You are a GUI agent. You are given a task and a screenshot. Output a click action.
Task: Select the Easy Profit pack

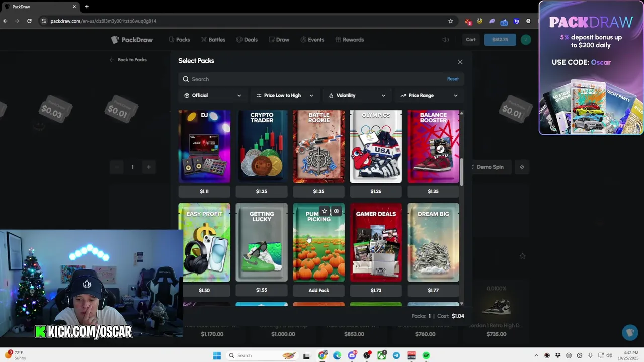point(204,242)
